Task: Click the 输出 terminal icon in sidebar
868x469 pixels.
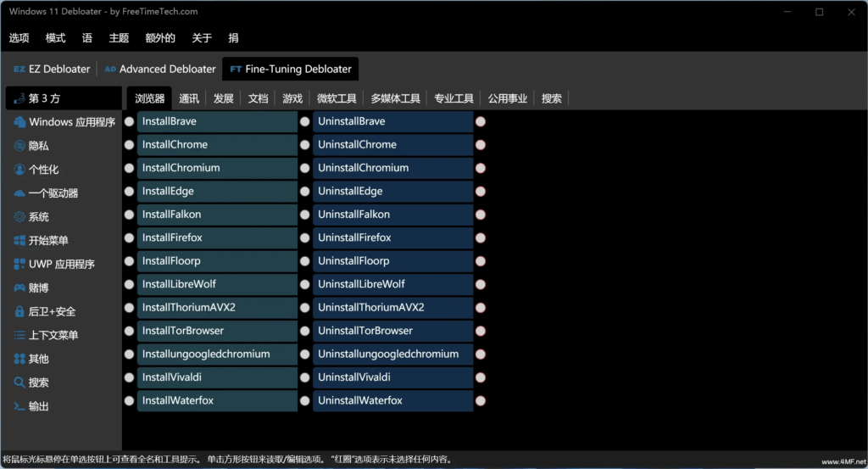Action: coord(19,406)
